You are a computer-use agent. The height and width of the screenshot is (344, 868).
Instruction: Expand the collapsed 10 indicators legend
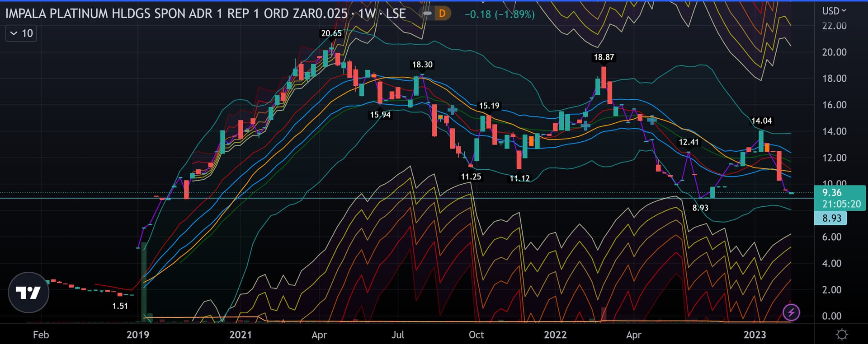point(21,33)
